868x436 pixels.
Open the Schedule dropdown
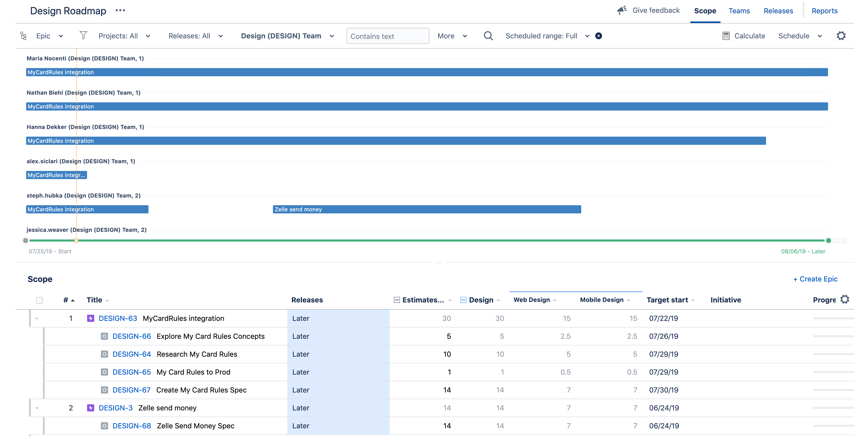coord(800,36)
